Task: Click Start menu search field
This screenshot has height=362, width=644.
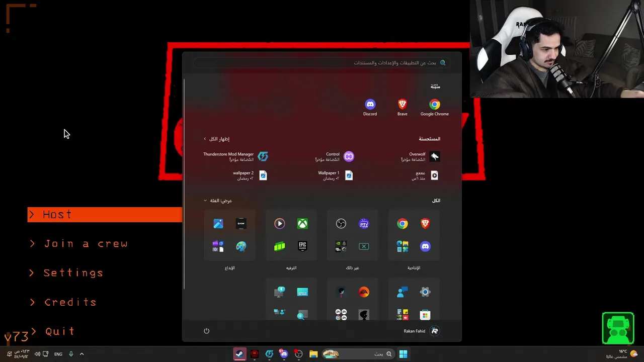Action: [321, 63]
